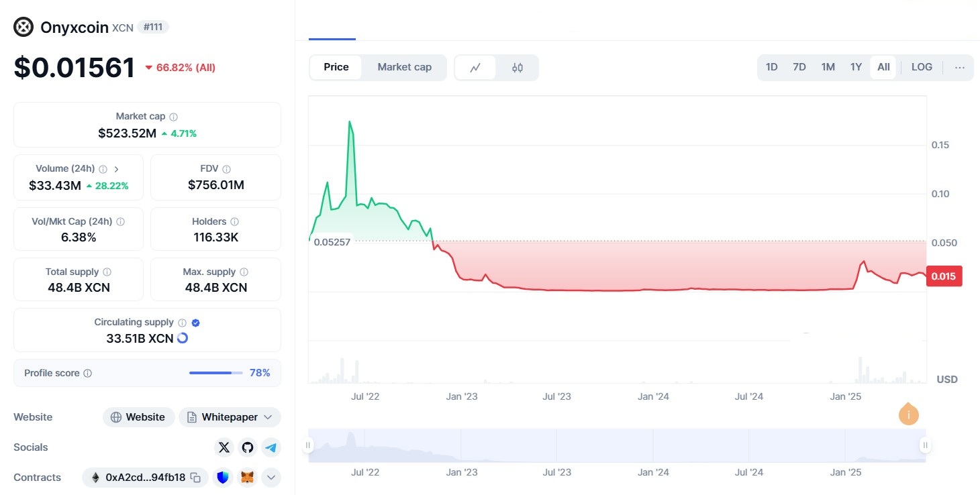The image size is (980, 495).
Task: Switch to line chart view icon
Action: click(475, 68)
